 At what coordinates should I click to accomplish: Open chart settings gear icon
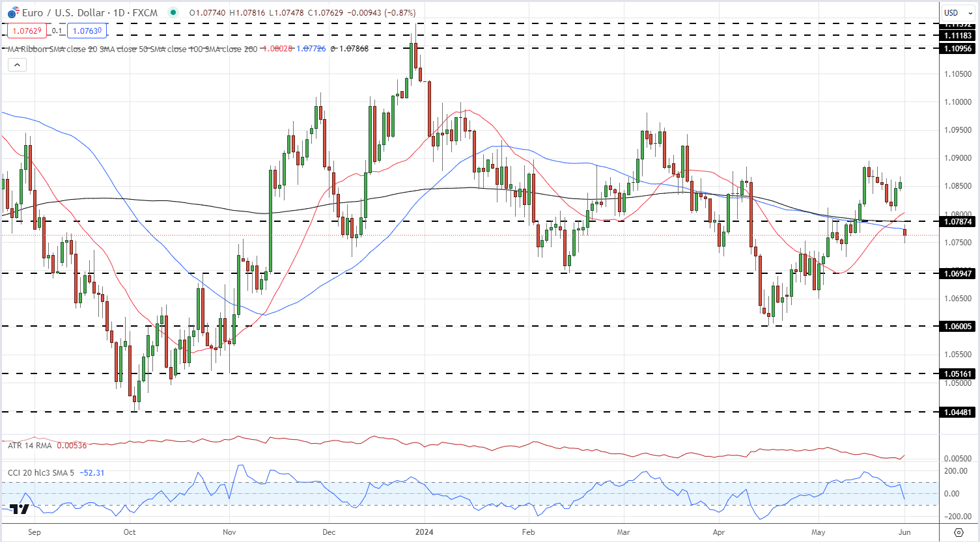click(x=959, y=532)
